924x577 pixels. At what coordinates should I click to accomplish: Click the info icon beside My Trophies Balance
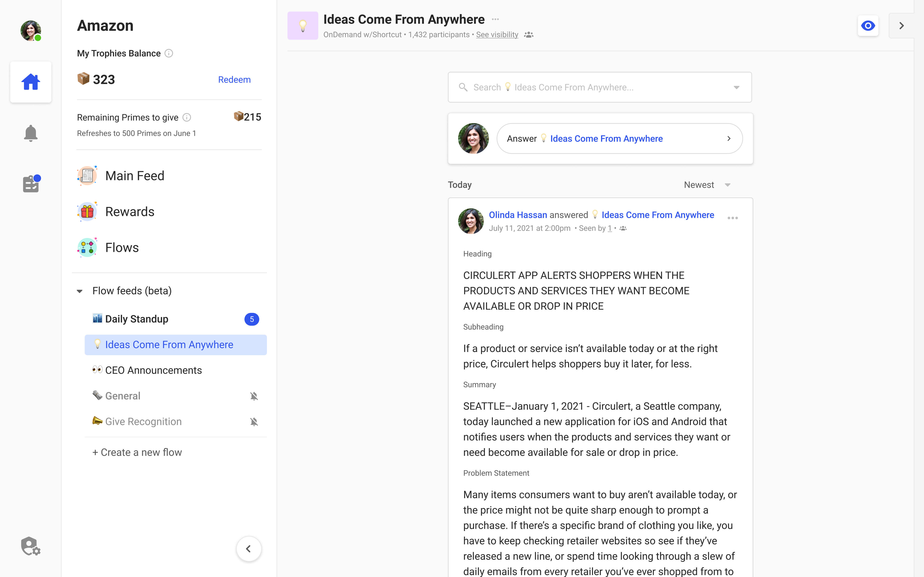point(169,53)
